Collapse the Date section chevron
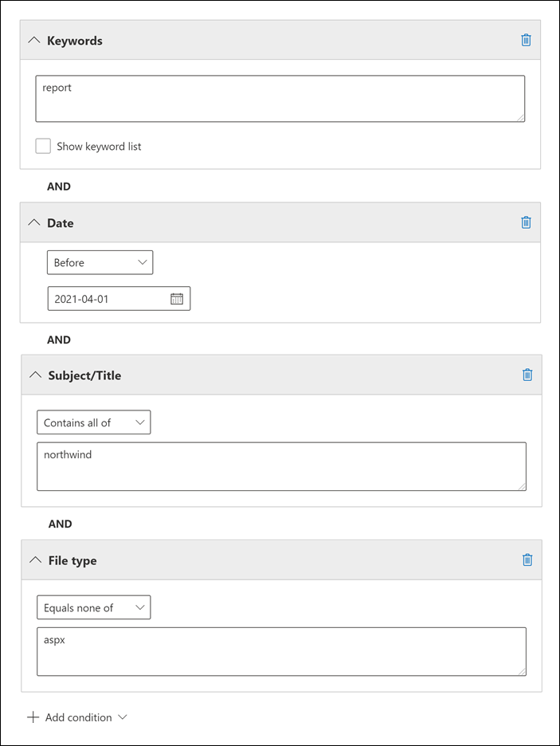Viewport: 560px width, 746px height. [33, 222]
